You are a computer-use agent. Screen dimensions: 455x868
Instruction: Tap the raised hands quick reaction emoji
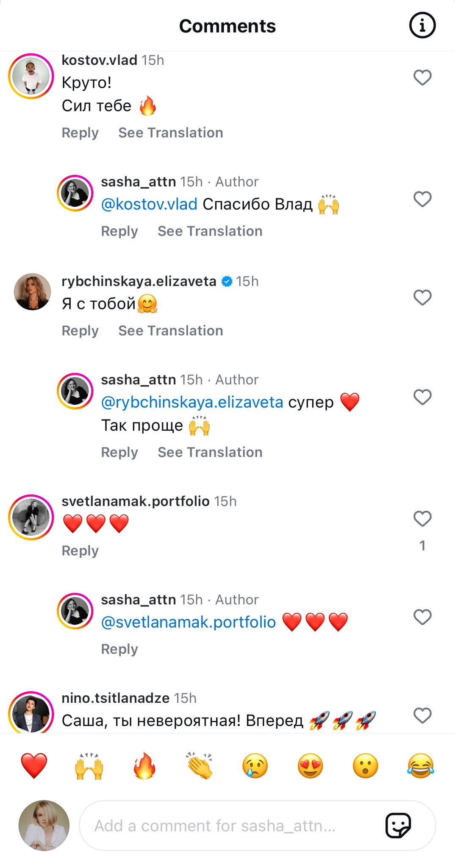89,765
